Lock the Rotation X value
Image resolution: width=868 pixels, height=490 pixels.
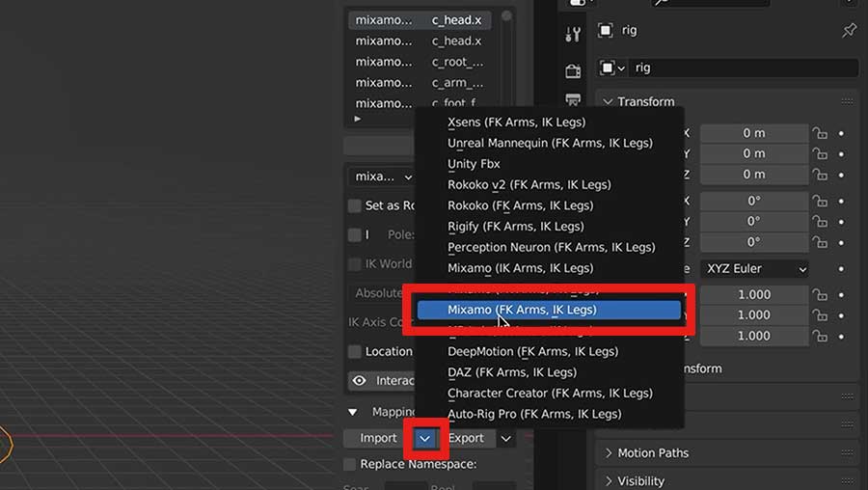coord(820,201)
